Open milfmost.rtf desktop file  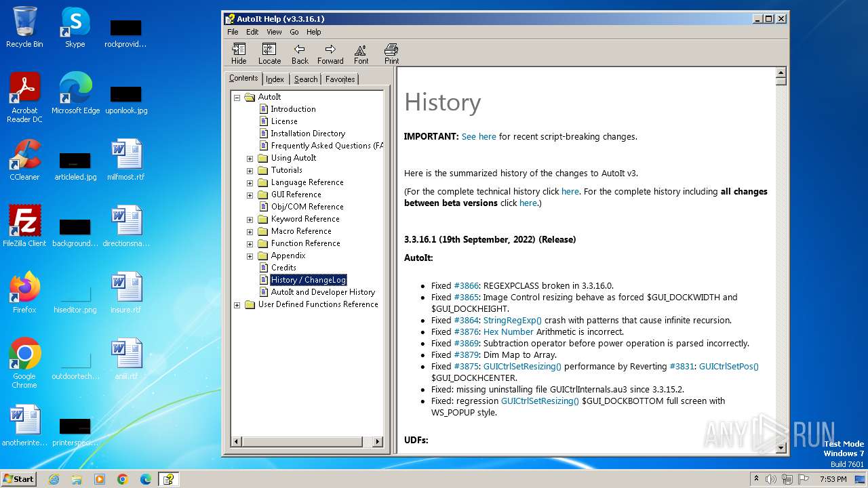click(126, 160)
